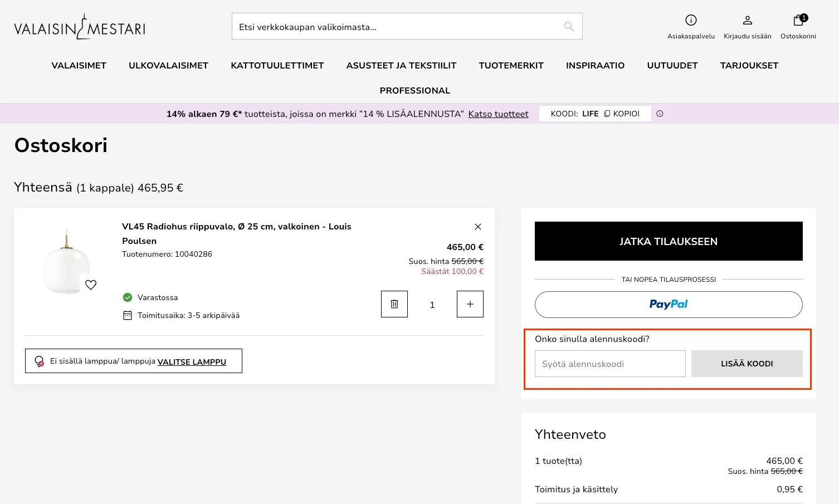Open the Valaisinmestari logo homepage
The image size is (839, 504).
[x=80, y=26]
